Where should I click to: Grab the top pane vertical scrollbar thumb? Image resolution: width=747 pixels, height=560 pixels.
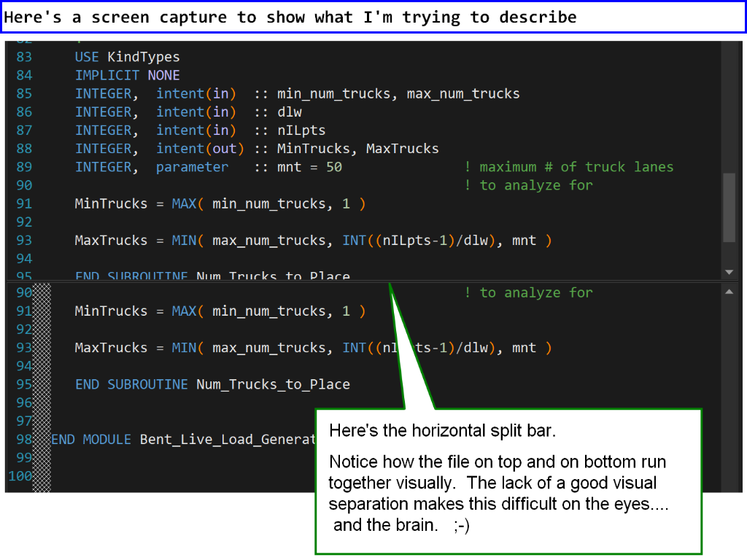(729, 208)
